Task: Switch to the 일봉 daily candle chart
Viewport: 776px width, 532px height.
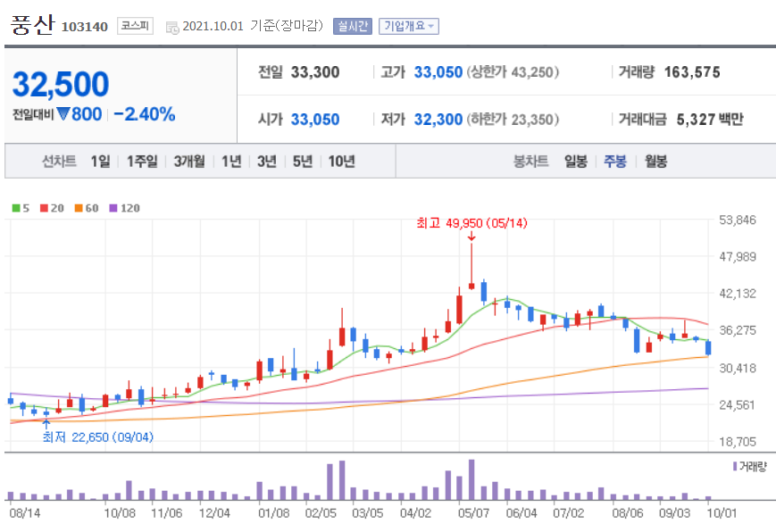Action: click(576, 162)
